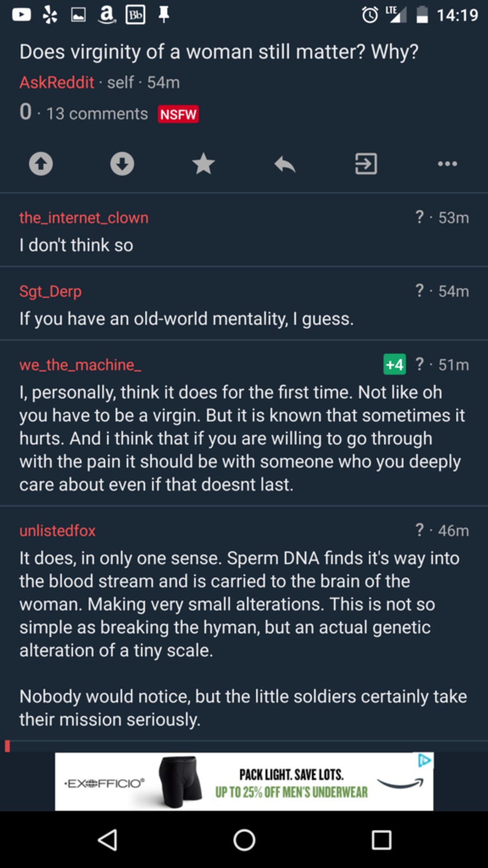
Task: Downvote the post with the down arrow
Action: (122, 163)
